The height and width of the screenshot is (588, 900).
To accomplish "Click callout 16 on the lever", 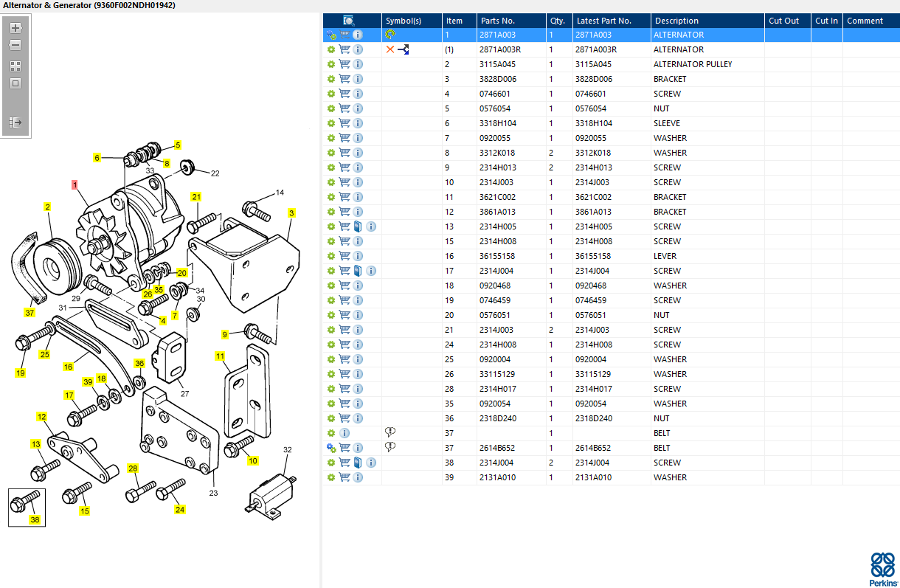I will pos(68,367).
